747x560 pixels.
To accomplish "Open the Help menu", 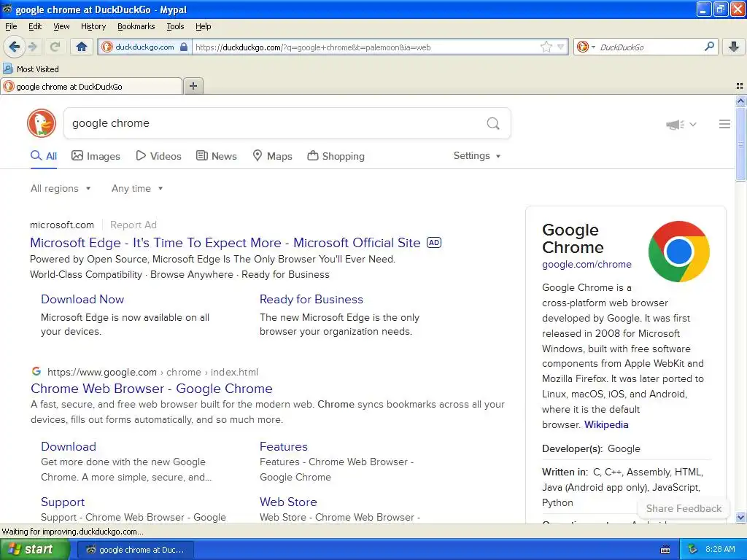I will 203,26.
